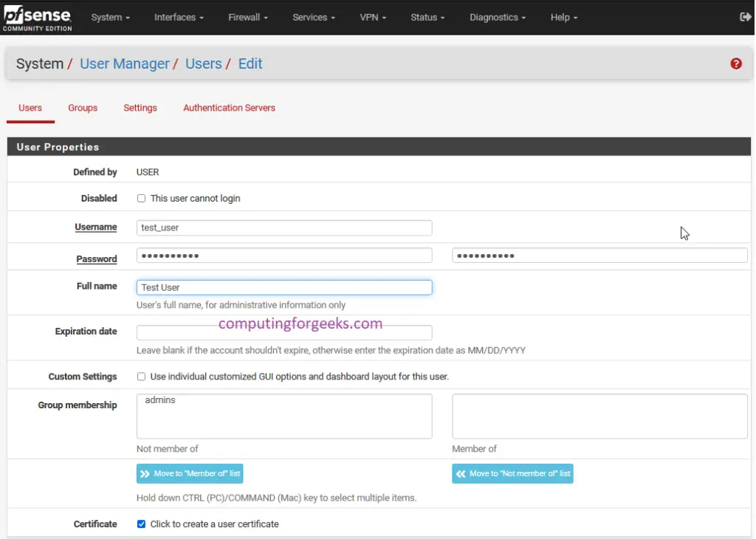Toggle 'This user cannot login' checkbox
The height and width of the screenshot is (539, 756).
(x=141, y=199)
